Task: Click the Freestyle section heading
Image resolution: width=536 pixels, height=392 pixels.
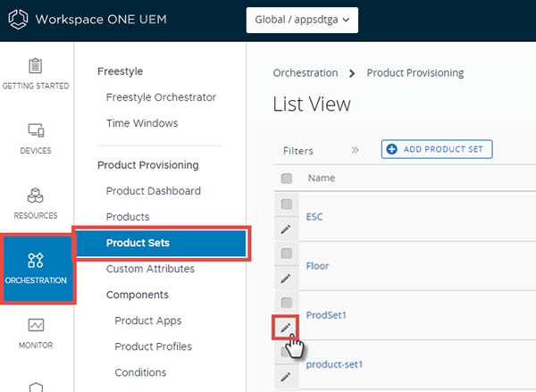Action: pos(121,71)
